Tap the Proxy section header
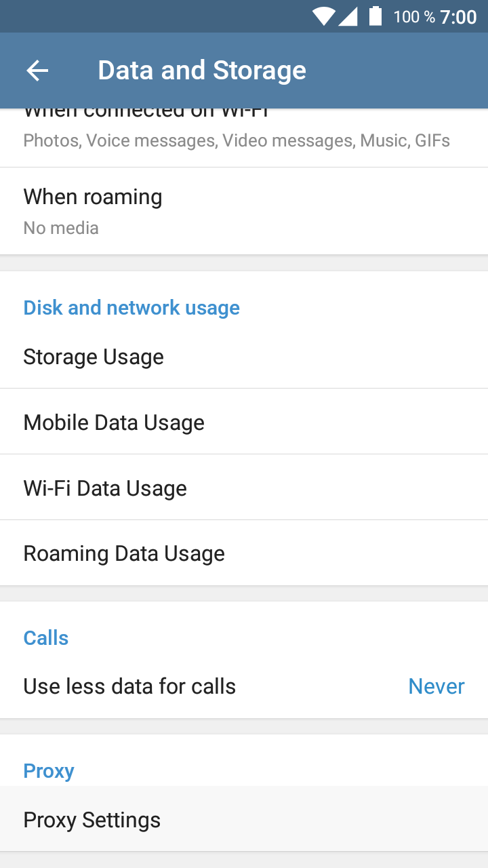Viewport: 488px width, 868px height. (x=49, y=771)
